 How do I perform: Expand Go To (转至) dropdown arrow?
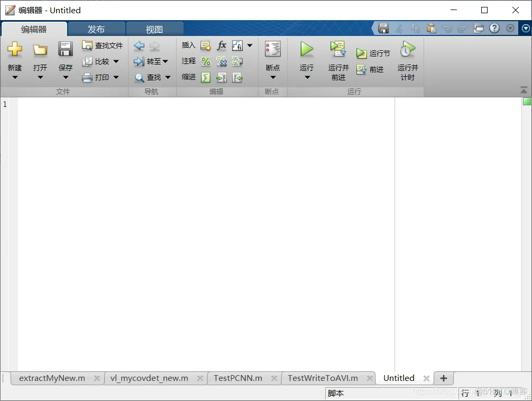tap(165, 61)
